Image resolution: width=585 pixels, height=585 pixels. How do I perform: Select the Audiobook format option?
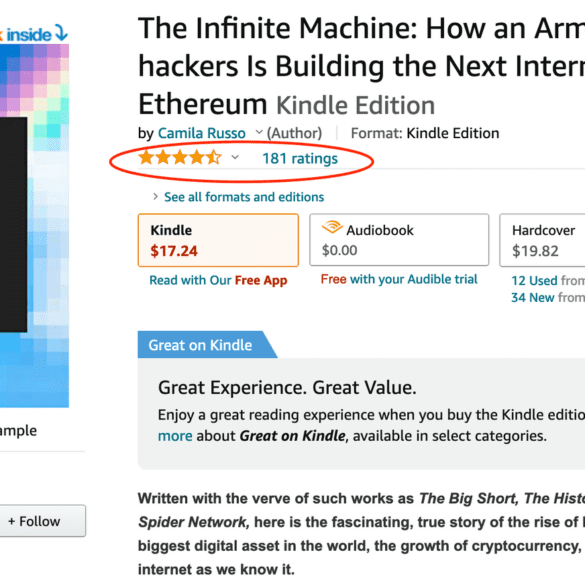point(399,240)
